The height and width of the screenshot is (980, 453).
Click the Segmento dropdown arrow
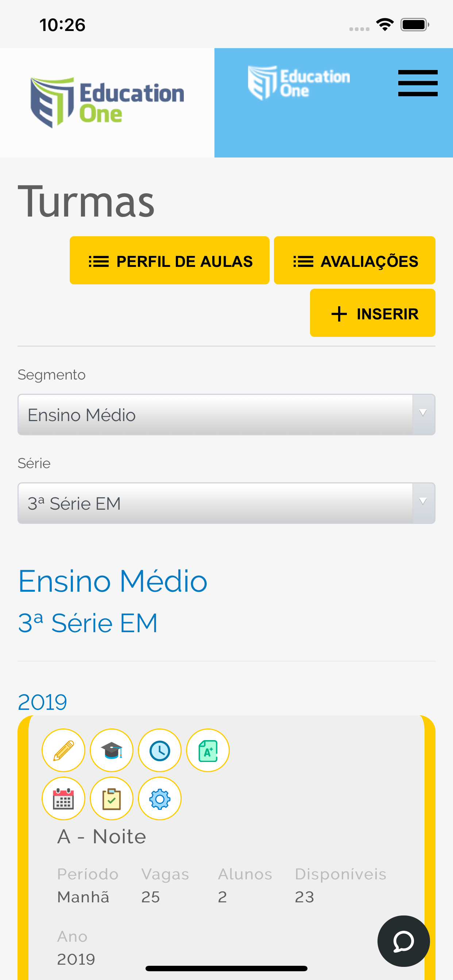pyautogui.click(x=423, y=414)
